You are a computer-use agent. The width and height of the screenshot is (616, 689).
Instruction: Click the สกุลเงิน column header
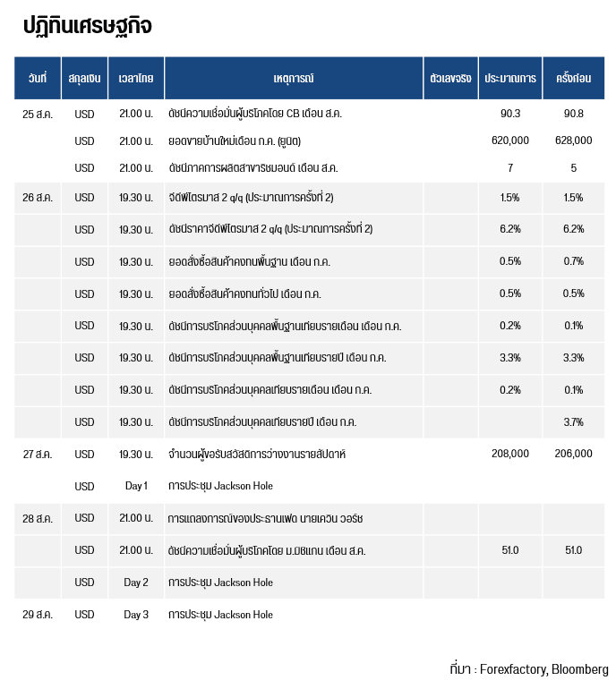coord(84,78)
